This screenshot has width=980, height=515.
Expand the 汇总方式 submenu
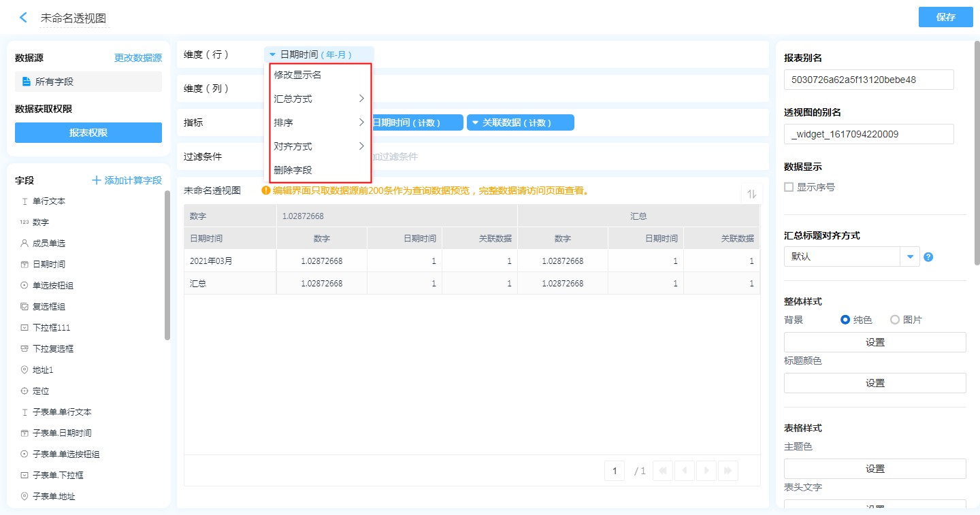(319, 99)
